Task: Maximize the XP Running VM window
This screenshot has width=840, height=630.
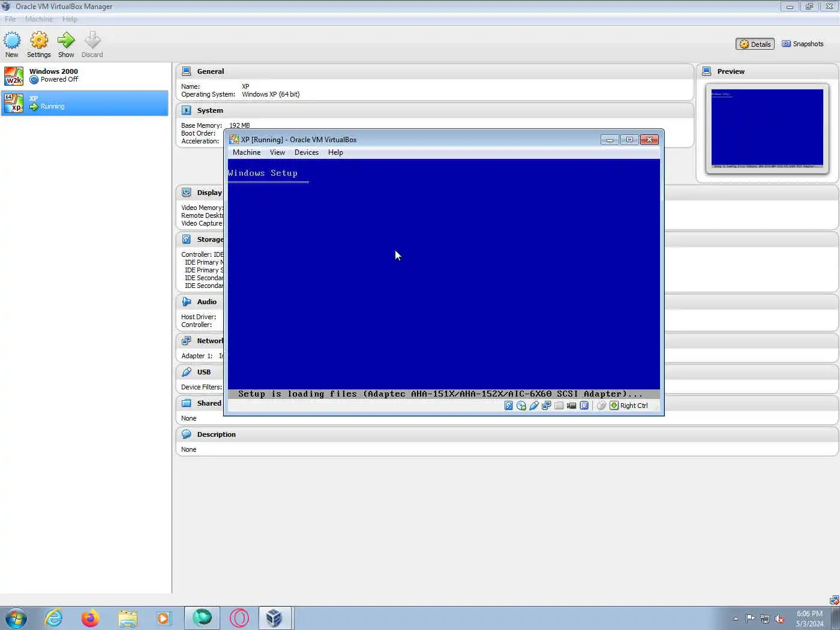Action: (x=629, y=140)
